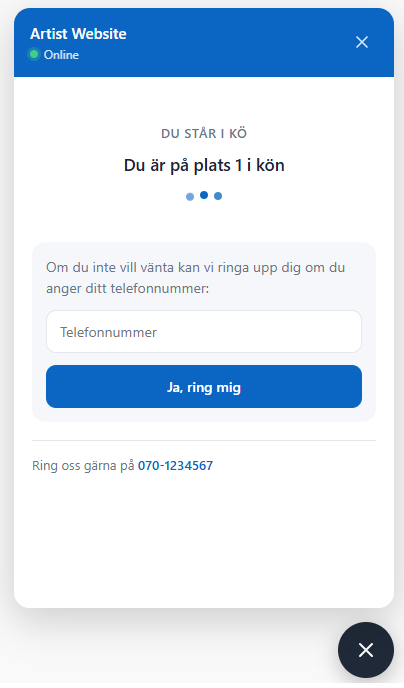Select the rightmost loading dot
Viewport: 404px width, 688px height.
pyautogui.click(x=218, y=196)
